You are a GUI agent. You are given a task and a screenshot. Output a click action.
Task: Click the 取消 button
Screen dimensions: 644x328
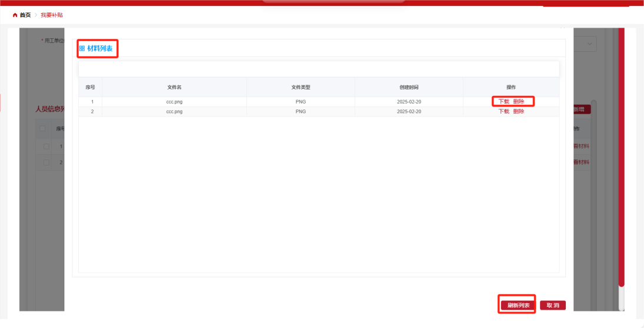[553, 305]
